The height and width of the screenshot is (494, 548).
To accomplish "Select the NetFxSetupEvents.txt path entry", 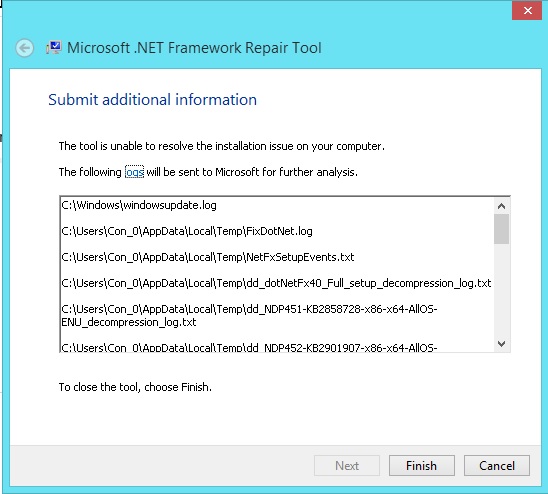I will 208,257.
